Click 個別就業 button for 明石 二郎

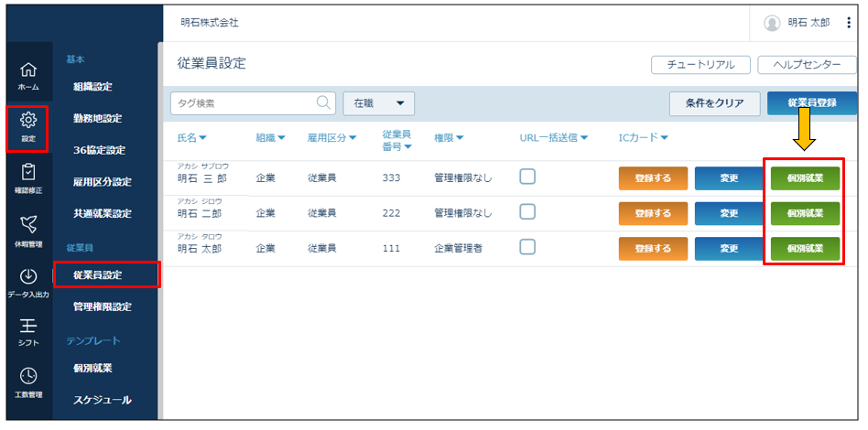[805, 213]
